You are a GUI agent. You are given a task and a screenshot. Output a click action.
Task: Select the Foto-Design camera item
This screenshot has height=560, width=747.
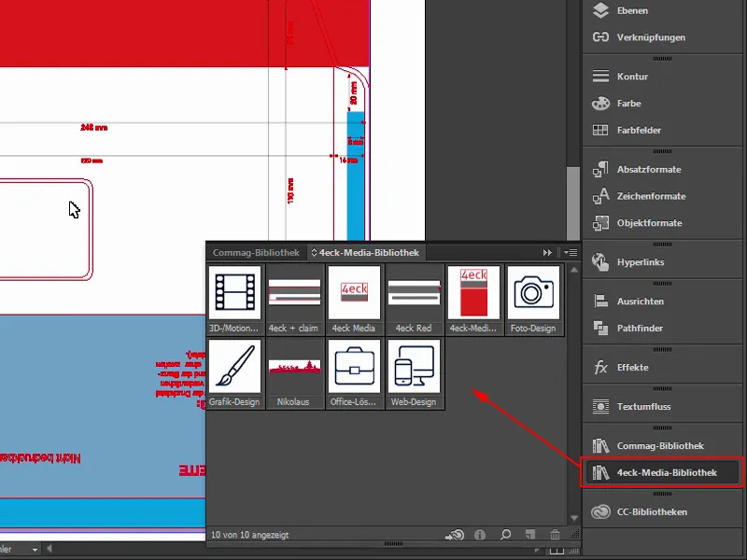[x=533, y=300]
